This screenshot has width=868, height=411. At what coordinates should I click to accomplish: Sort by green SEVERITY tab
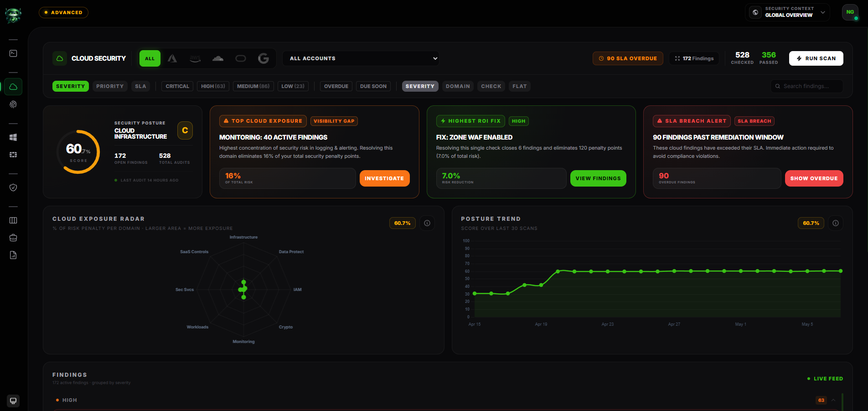pos(71,86)
